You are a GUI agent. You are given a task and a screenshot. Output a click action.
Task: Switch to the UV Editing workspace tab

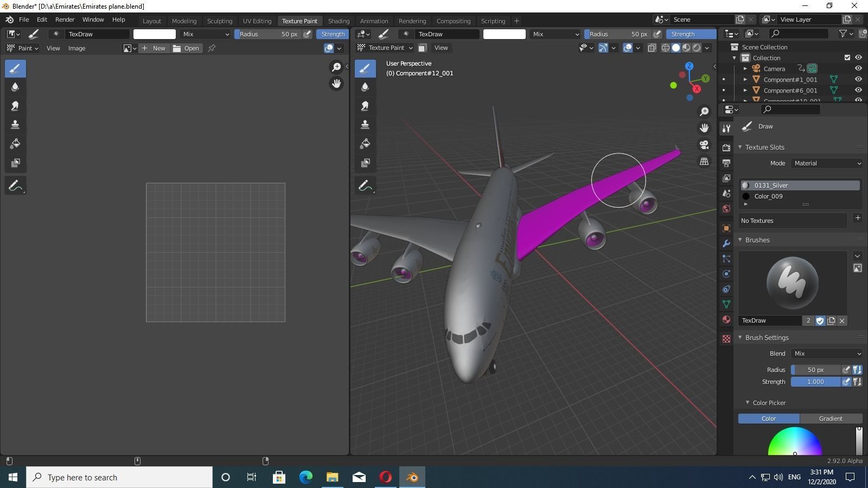coord(257,21)
